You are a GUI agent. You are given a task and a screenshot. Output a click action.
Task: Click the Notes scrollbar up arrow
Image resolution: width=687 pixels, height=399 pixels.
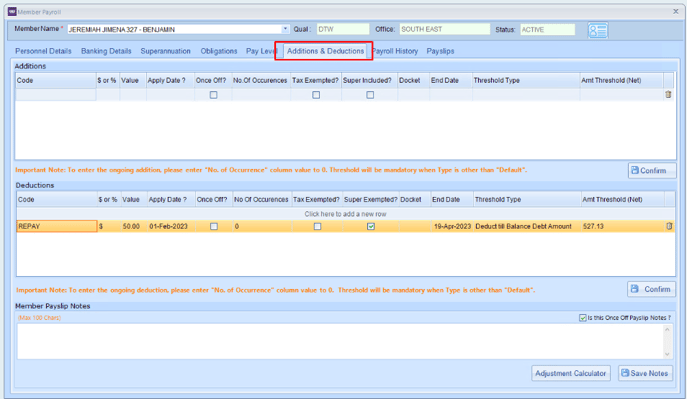(667, 329)
